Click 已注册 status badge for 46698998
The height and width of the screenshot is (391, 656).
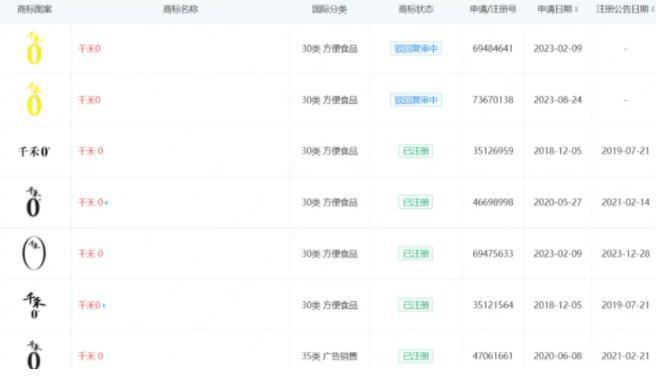(x=416, y=202)
